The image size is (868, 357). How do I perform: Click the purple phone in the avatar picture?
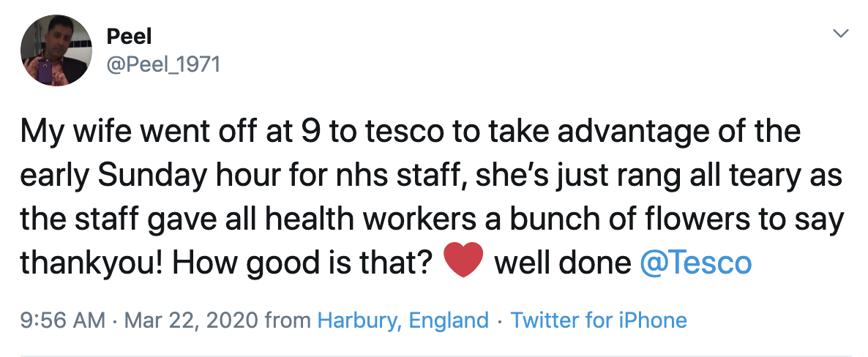click(x=45, y=71)
